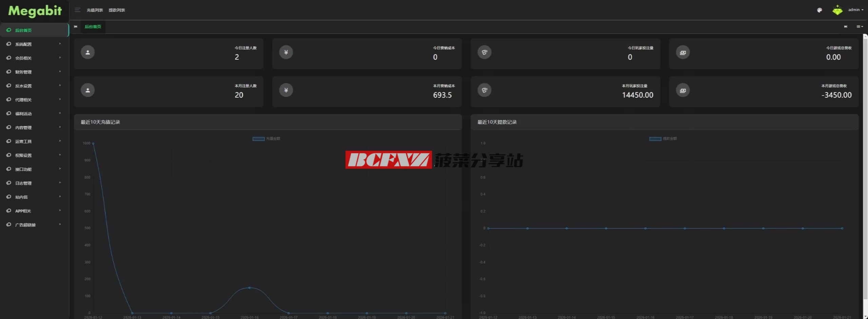Select the 后台首页 tab
Image resolution: width=868 pixels, height=319 pixels.
[93, 26]
